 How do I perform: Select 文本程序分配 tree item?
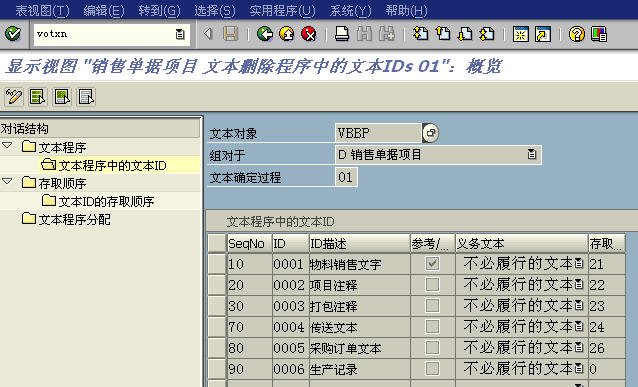click(74, 219)
